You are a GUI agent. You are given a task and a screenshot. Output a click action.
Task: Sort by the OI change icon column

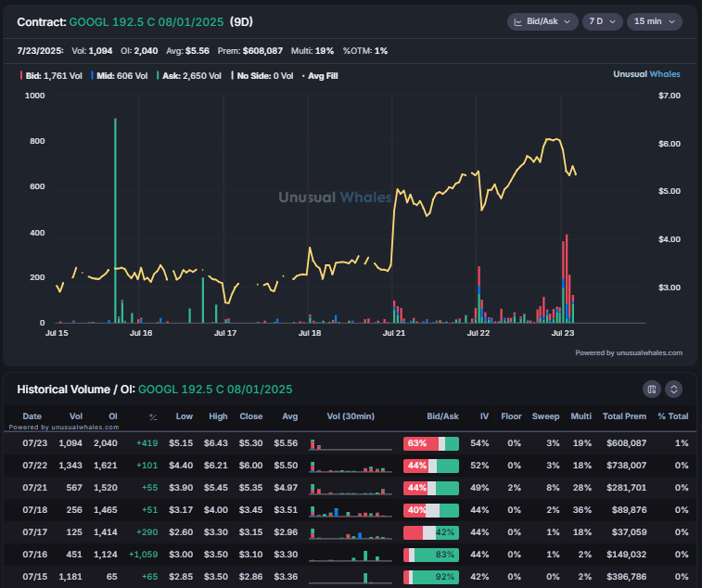pyautogui.click(x=153, y=417)
